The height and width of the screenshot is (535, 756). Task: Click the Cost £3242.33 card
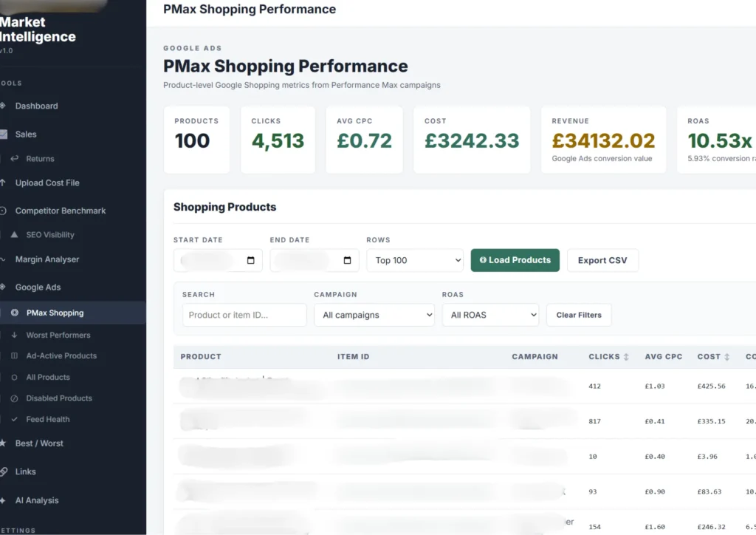tap(472, 140)
